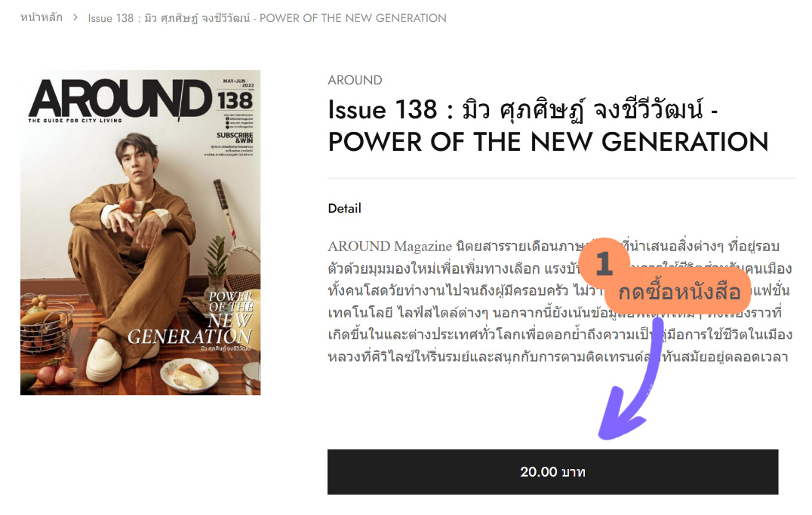The height and width of the screenshot is (515, 812).
Task: Click the AROUND Magazine description paragraph
Action: click(560, 302)
